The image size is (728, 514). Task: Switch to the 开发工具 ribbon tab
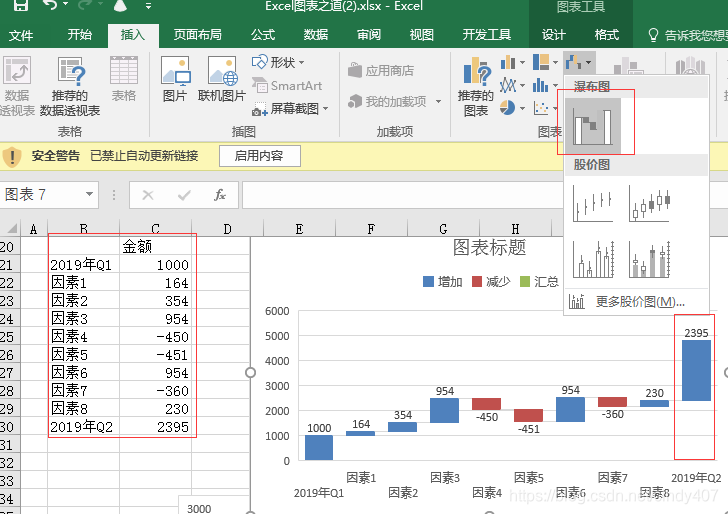487,35
